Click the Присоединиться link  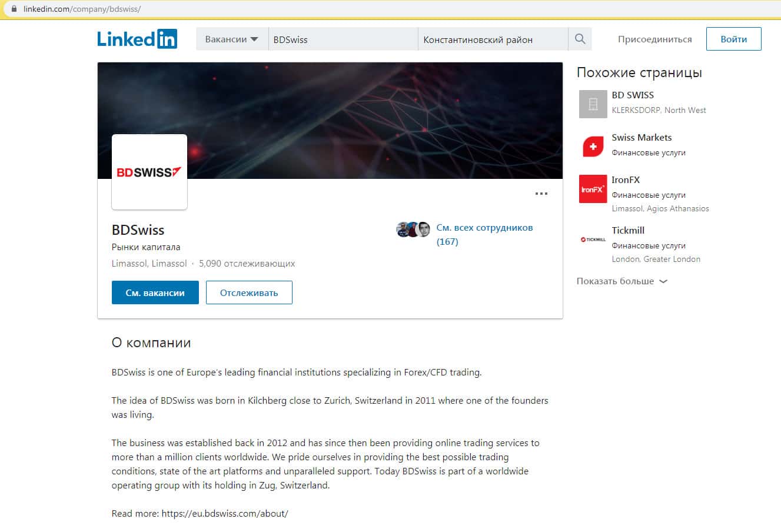point(655,39)
